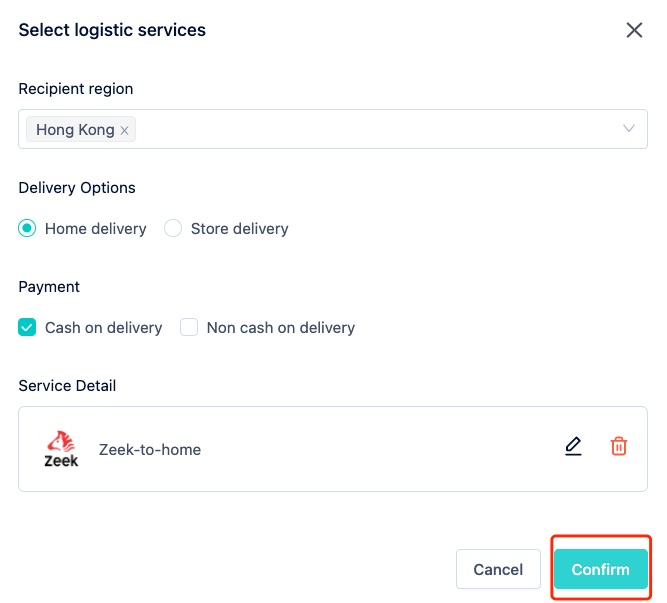Click the Home delivery label text

click(x=96, y=229)
